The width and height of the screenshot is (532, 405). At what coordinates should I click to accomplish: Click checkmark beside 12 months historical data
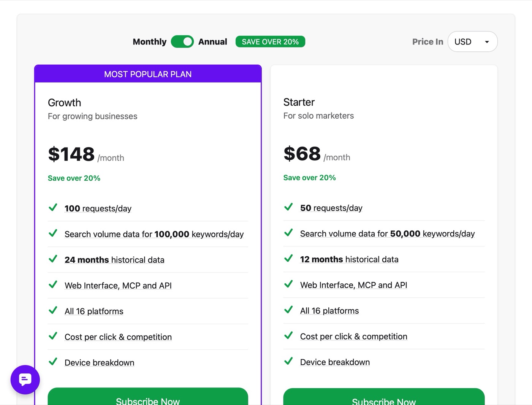pyautogui.click(x=288, y=259)
